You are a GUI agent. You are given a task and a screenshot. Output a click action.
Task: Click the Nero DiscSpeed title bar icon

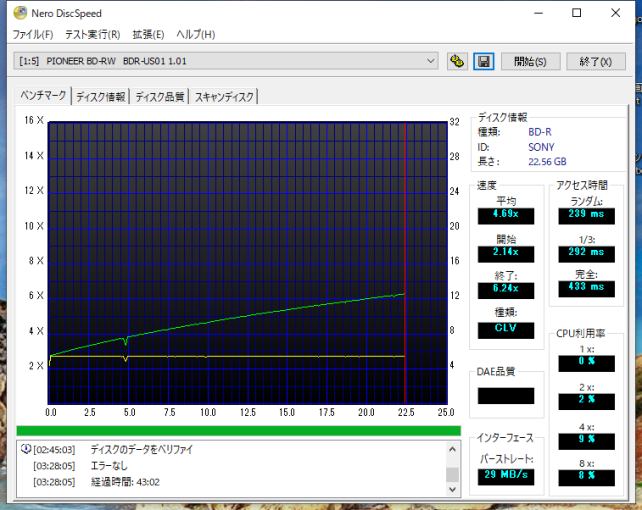click(x=20, y=13)
